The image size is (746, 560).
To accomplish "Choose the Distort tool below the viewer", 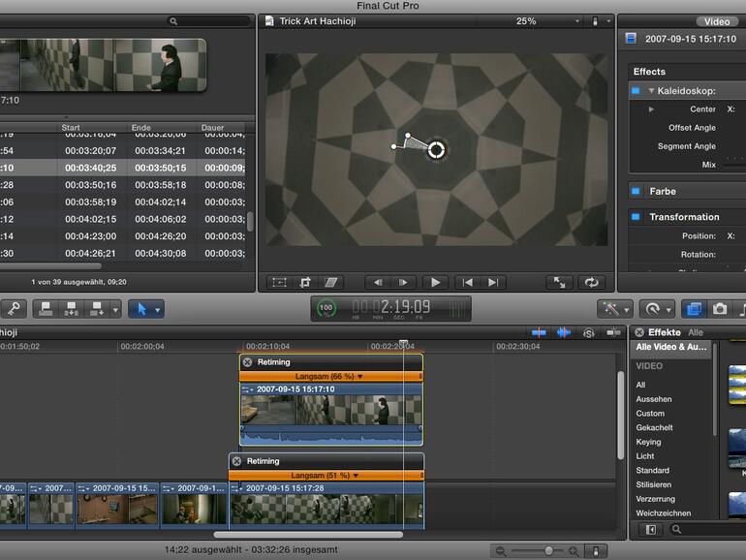I will [x=331, y=282].
